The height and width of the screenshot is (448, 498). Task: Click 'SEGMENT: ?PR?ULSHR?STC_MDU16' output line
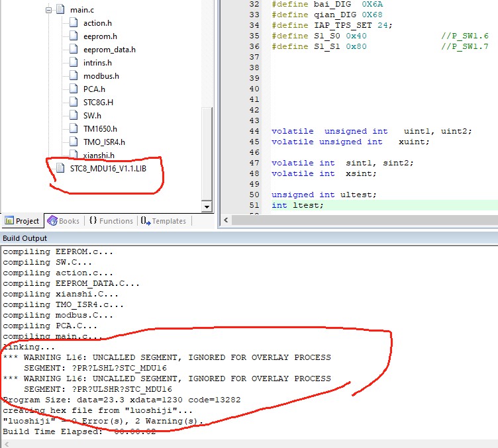[x=98, y=389]
